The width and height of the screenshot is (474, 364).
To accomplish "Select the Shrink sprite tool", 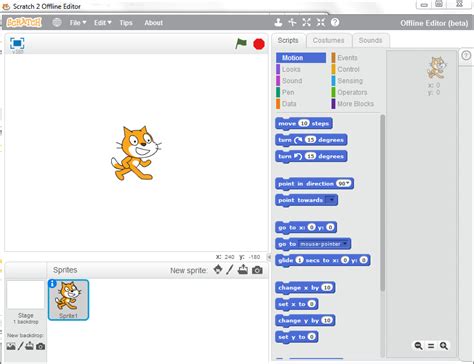I will (x=321, y=23).
